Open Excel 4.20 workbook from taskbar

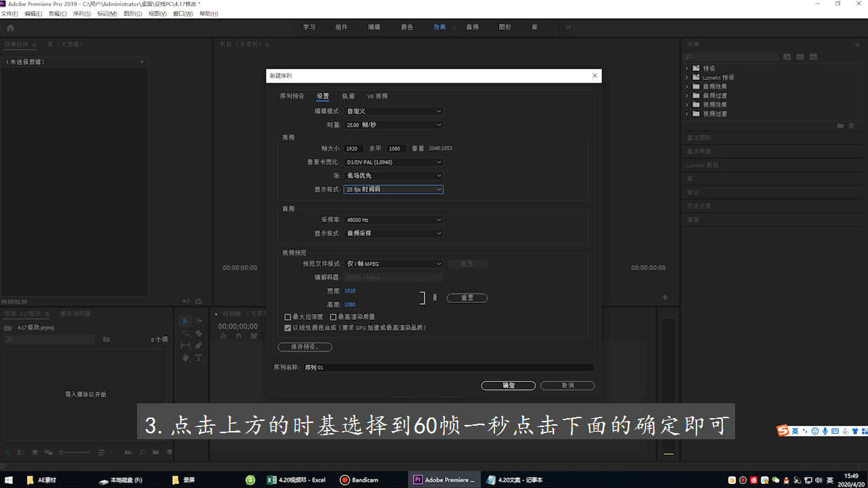coord(297,480)
